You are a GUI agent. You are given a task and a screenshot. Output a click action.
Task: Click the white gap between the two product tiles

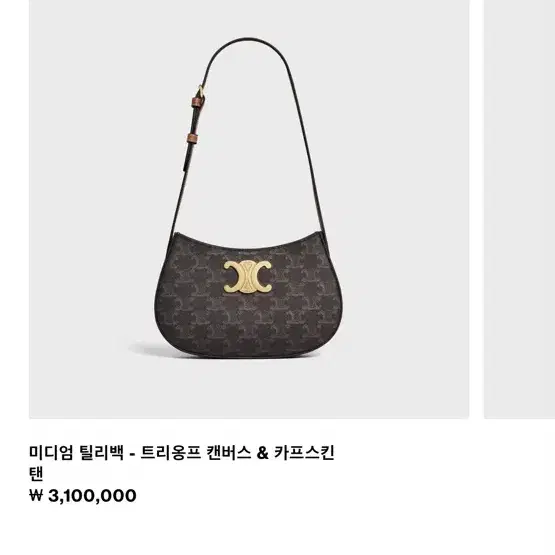(x=476, y=209)
